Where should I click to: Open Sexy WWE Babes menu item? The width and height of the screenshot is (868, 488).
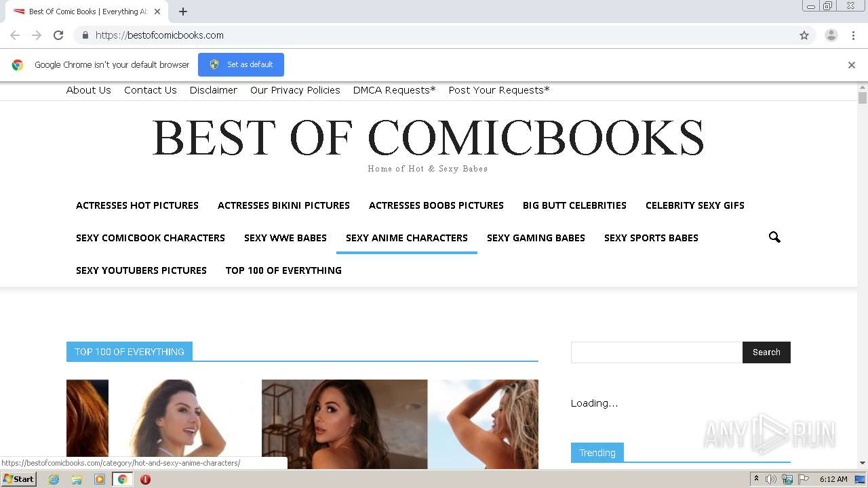(x=285, y=238)
